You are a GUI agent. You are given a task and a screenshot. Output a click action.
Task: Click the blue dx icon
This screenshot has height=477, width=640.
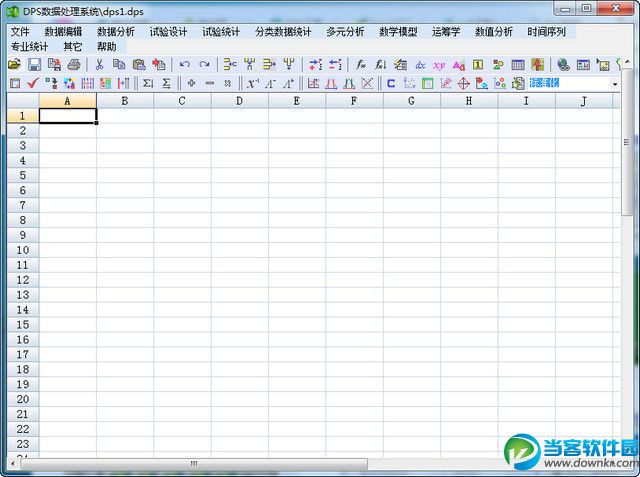(420, 65)
